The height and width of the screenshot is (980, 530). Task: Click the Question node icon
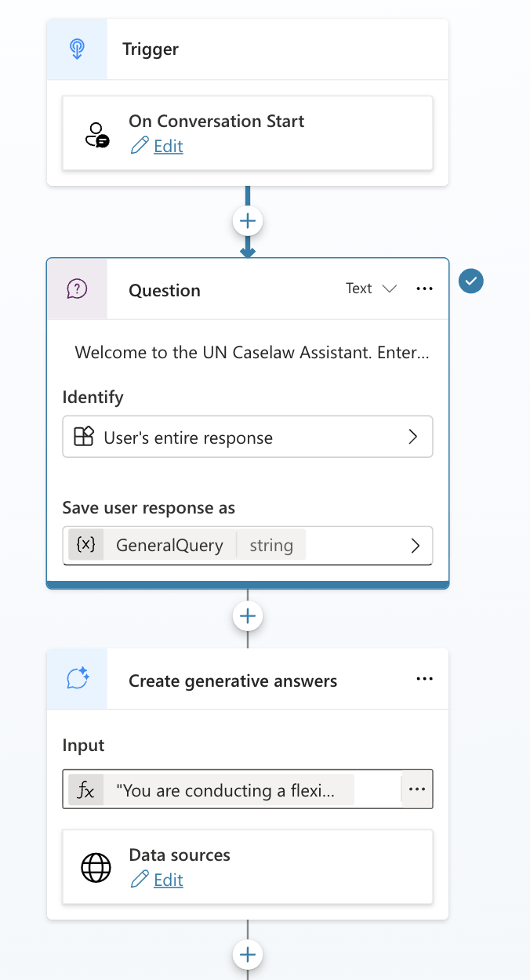[77, 289]
